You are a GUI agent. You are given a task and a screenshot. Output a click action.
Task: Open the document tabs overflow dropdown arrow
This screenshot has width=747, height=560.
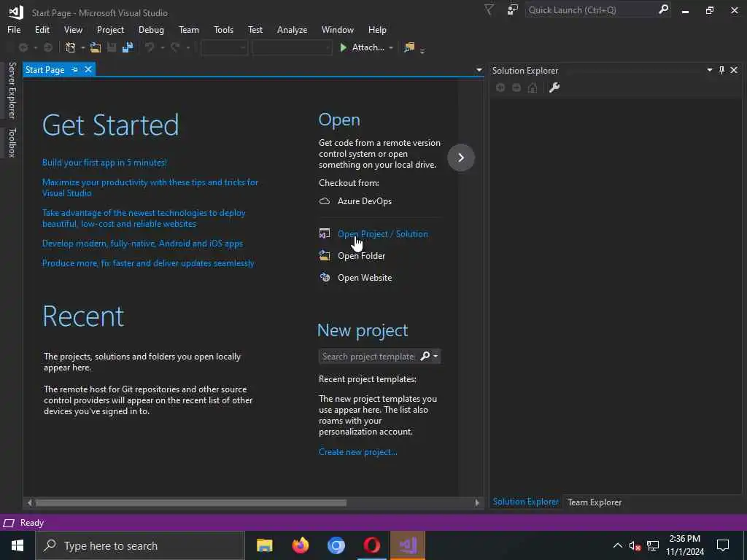[479, 71]
